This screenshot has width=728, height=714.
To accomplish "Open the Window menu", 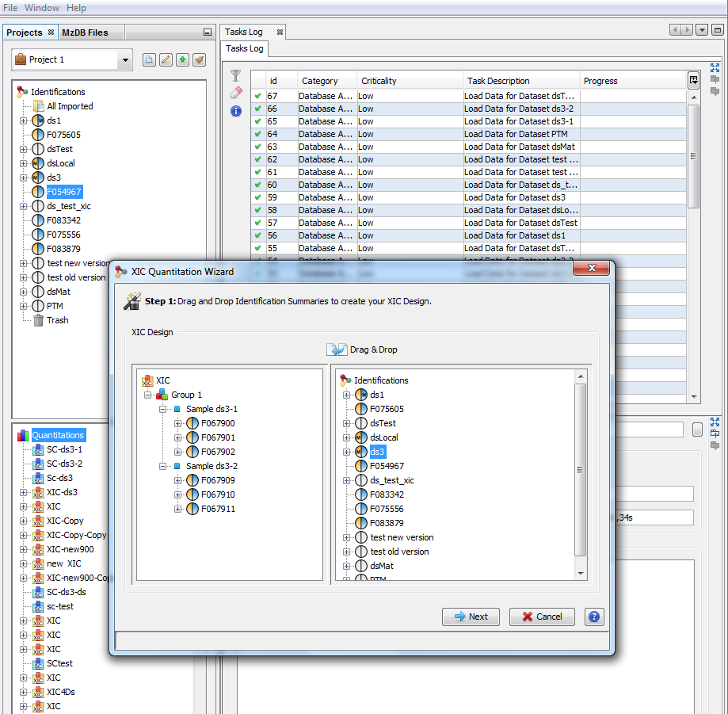I will click(42, 8).
